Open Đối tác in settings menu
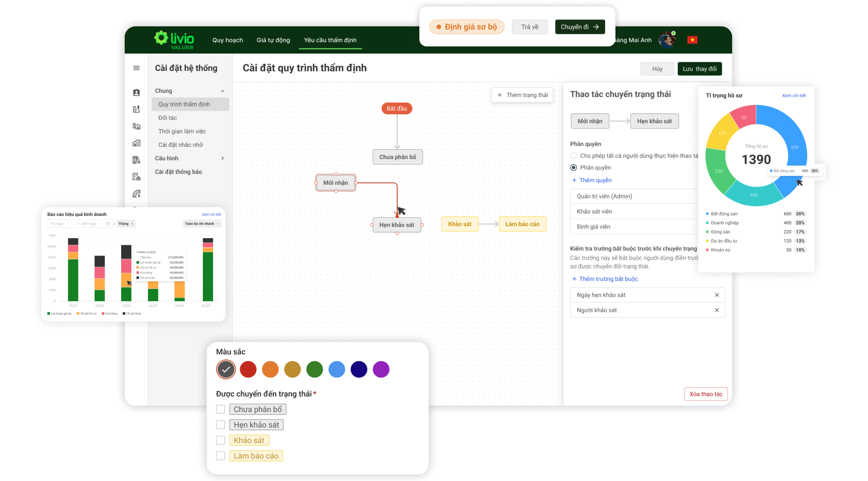 tap(167, 118)
